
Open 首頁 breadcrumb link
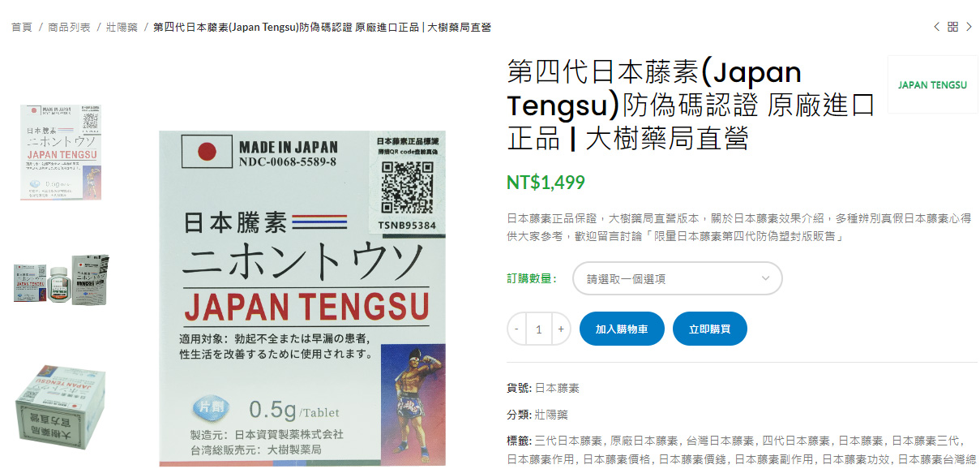pyautogui.click(x=22, y=27)
